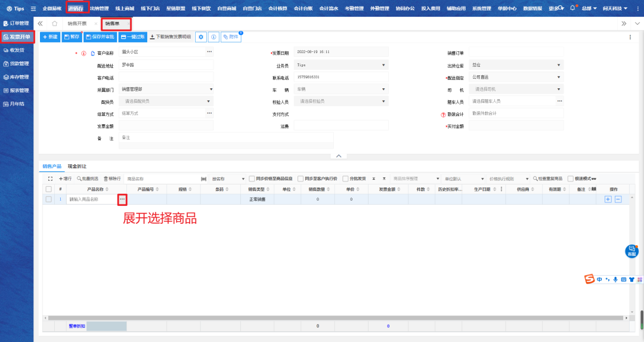Open the 出货仓库 dropdown
Viewport: 644px width, 342px height.
tap(516, 65)
